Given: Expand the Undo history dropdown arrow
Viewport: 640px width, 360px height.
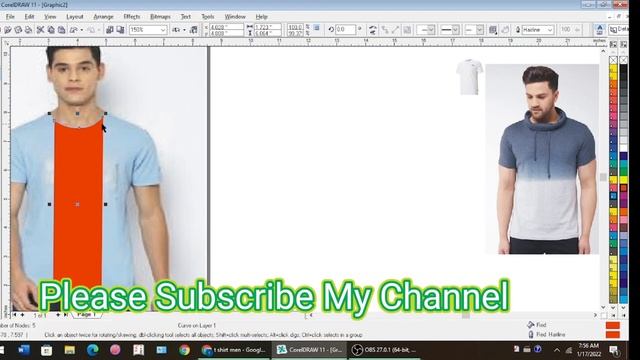Looking at the screenshot, I should [82, 30].
